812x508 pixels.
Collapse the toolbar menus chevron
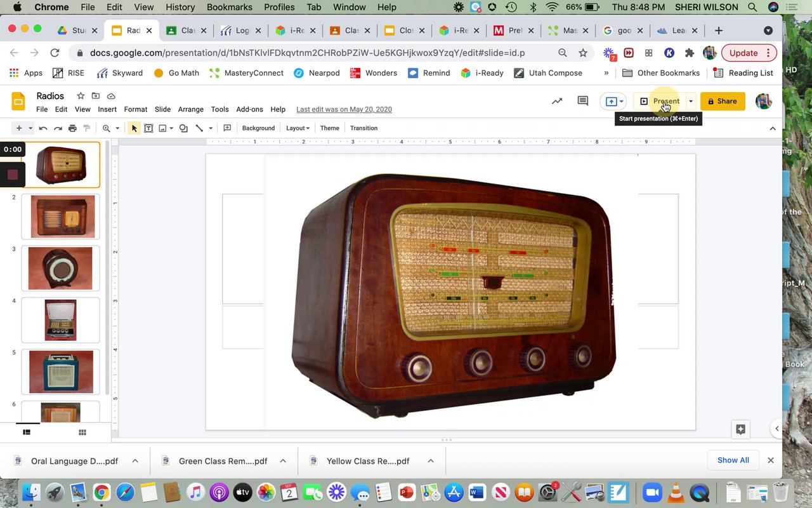pyautogui.click(x=773, y=128)
